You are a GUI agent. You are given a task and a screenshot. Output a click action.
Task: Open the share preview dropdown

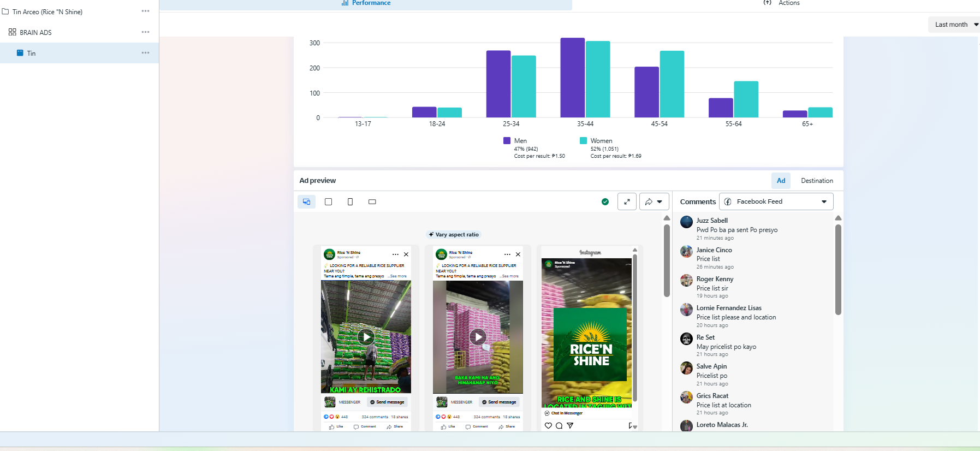[654, 201]
